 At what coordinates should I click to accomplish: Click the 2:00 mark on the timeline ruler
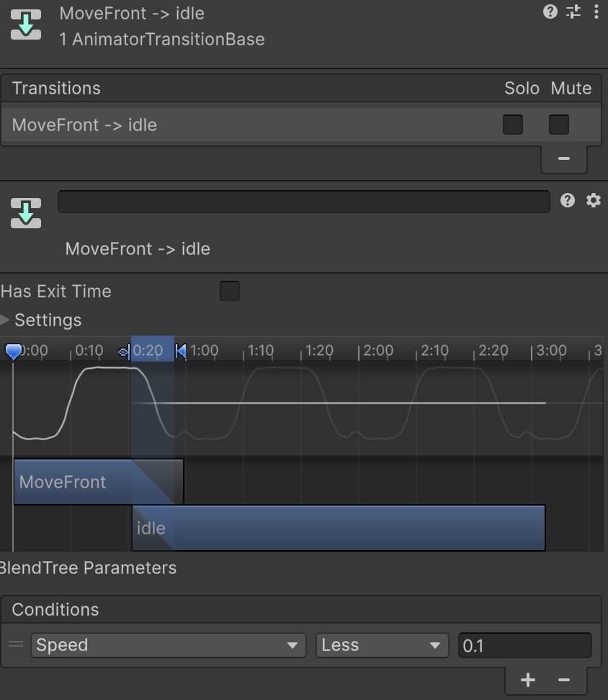tap(377, 351)
